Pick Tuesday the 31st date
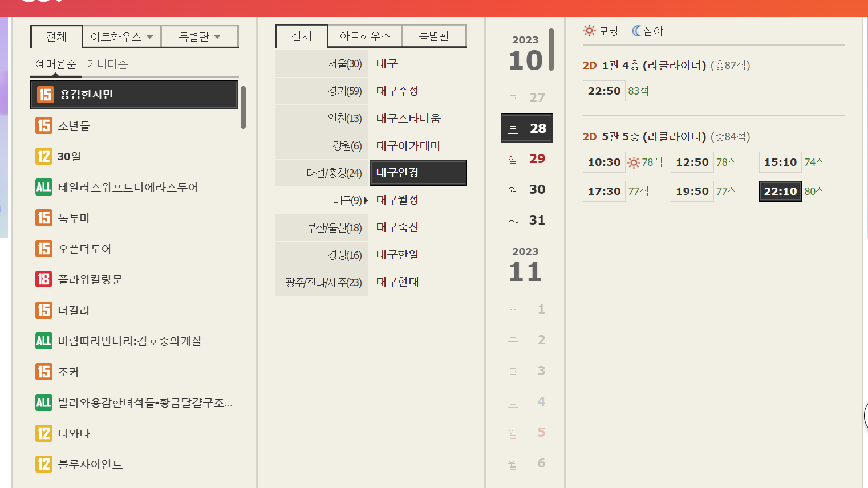868x488 pixels. [x=527, y=221]
